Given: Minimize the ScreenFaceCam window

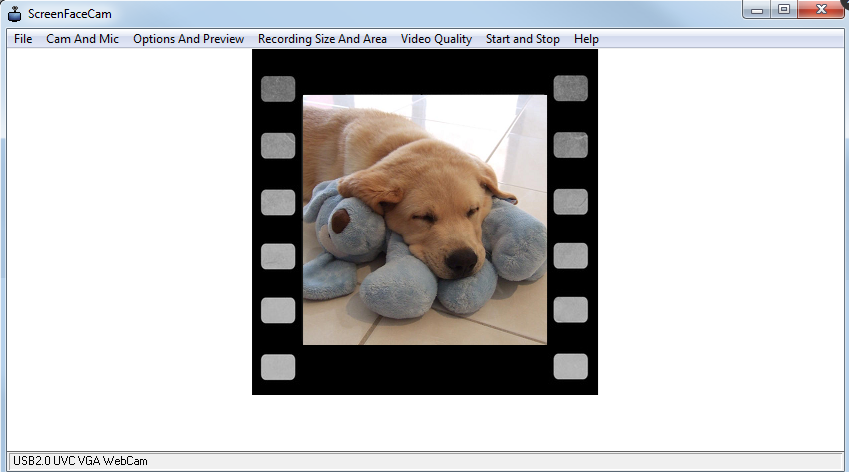Looking at the screenshot, I should pos(759,9).
